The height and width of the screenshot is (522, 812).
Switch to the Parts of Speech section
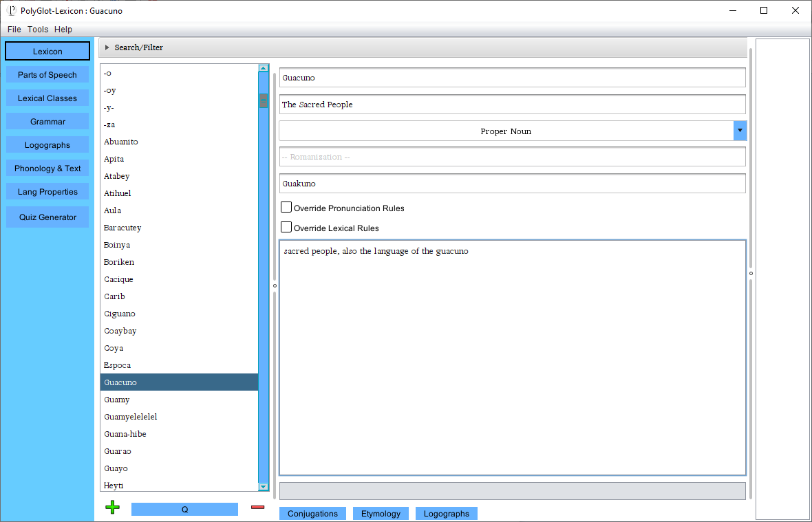tap(47, 75)
